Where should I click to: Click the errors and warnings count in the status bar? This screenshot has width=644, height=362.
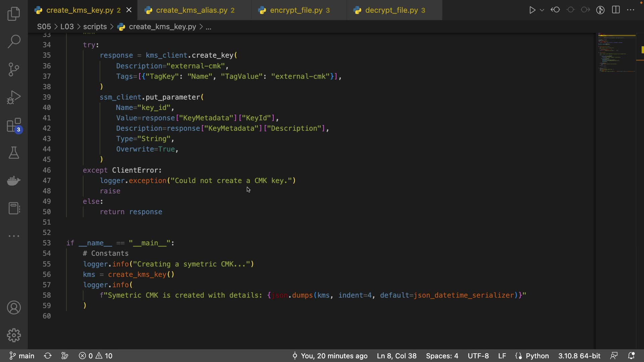[x=96, y=356]
